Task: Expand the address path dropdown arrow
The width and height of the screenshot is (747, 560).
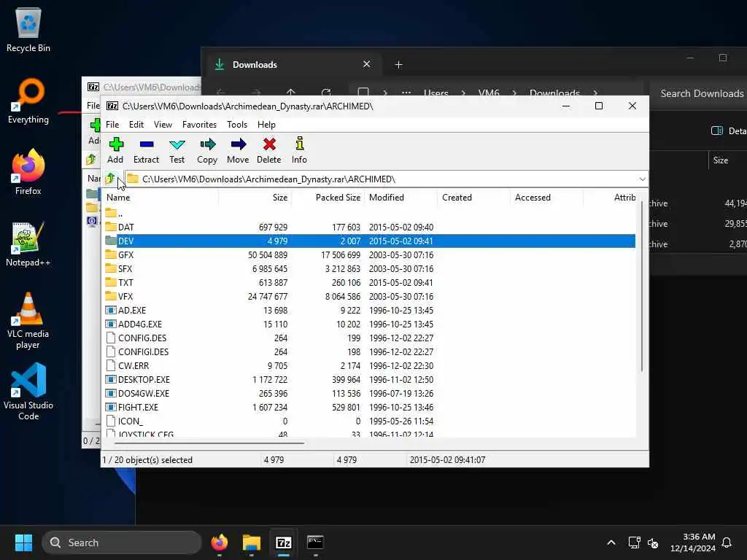Action: pyautogui.click(x=642, y=179)
